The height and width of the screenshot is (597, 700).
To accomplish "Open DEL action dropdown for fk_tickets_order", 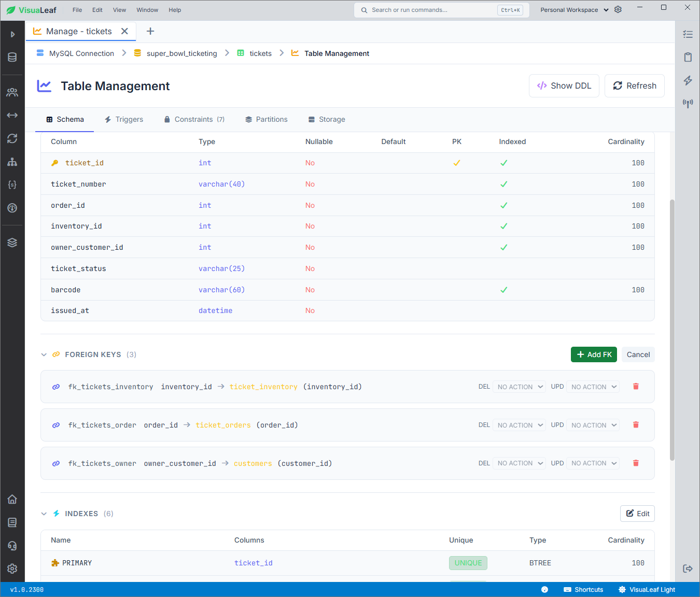I will click(x=519, y=425).
